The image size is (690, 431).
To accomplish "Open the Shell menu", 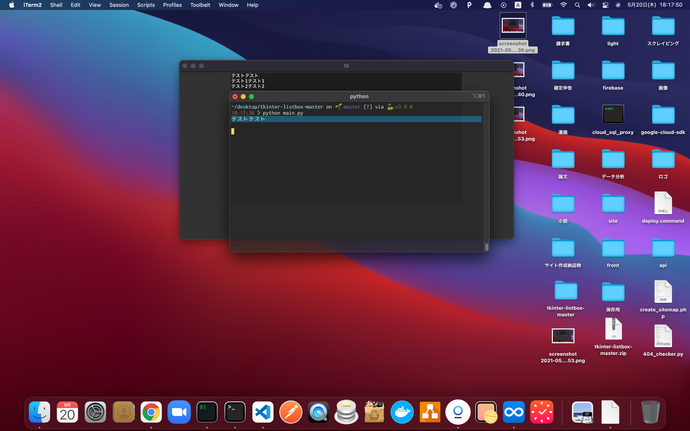I will [56, 5].
